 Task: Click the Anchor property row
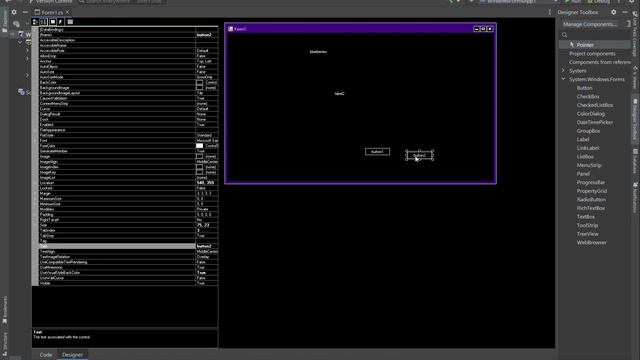pyautogui.click(x=128, y=61)
